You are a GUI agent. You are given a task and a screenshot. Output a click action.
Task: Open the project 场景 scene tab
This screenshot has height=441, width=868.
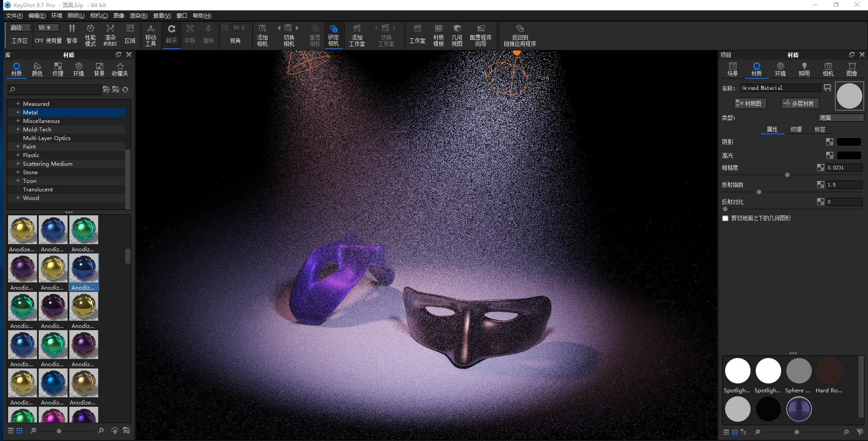click(733, 69)
